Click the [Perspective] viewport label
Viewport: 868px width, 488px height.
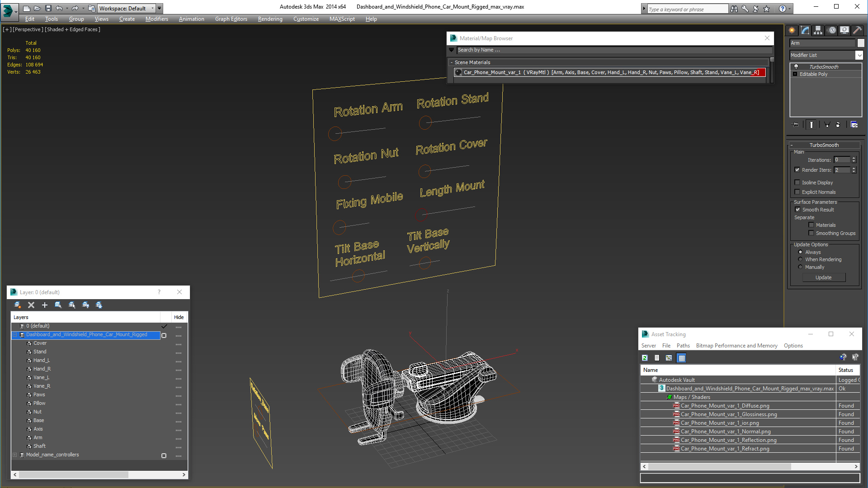click(x=28, y=29)
